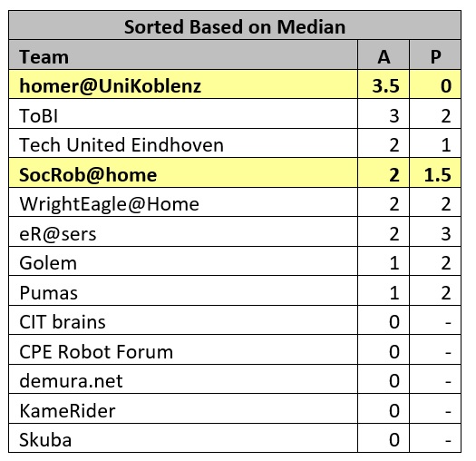Click the A column header

point(384,55)
